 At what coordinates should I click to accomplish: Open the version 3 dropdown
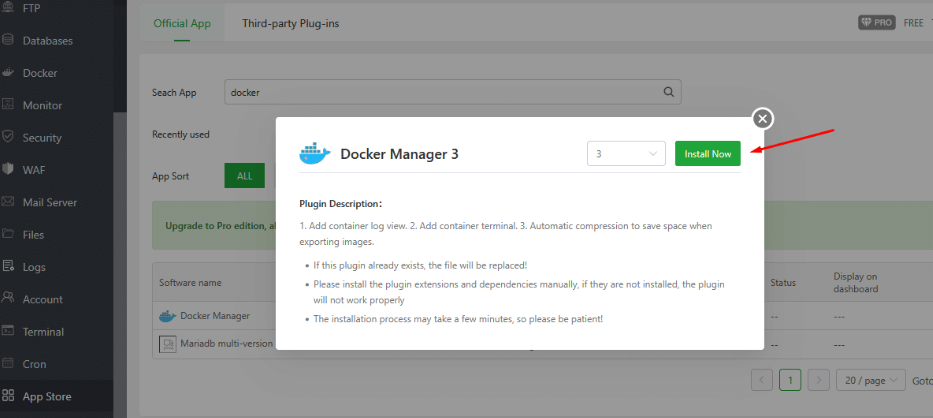pos(626,154)
